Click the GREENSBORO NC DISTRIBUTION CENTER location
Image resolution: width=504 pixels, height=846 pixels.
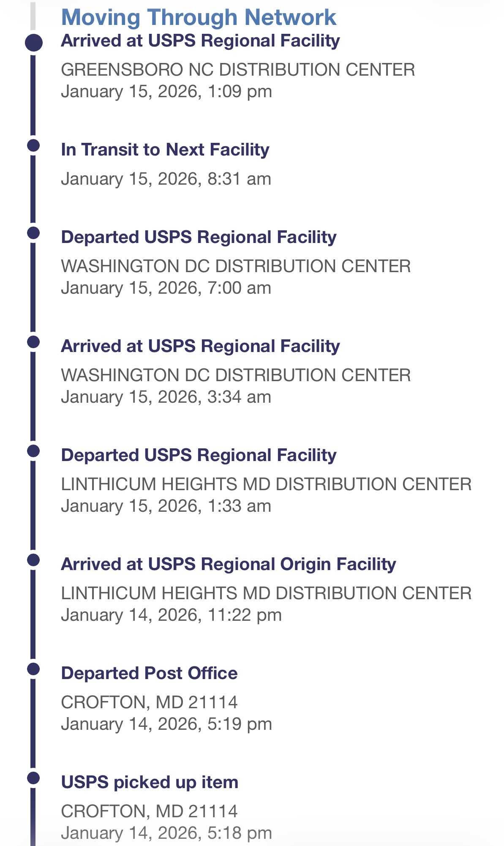(238, 70)
